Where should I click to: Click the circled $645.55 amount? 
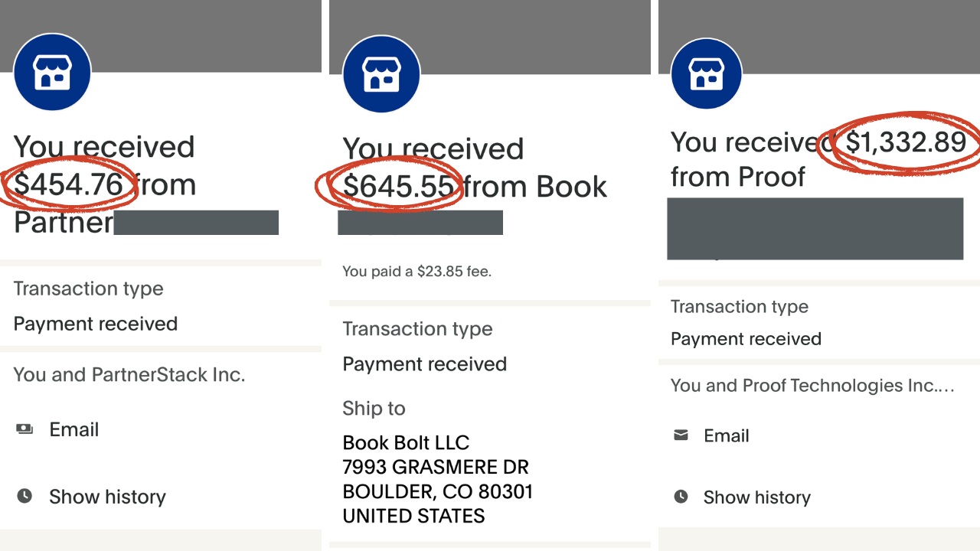pos(398,187)
